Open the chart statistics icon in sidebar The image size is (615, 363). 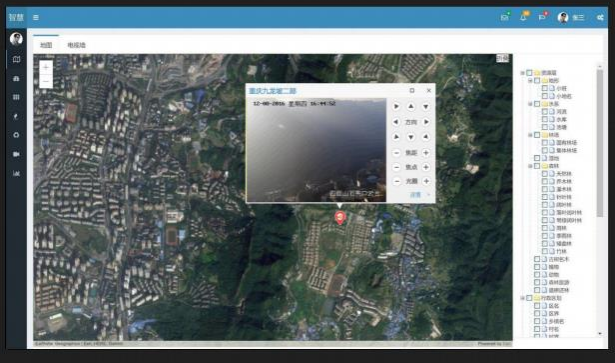click(x=16, y=173)
